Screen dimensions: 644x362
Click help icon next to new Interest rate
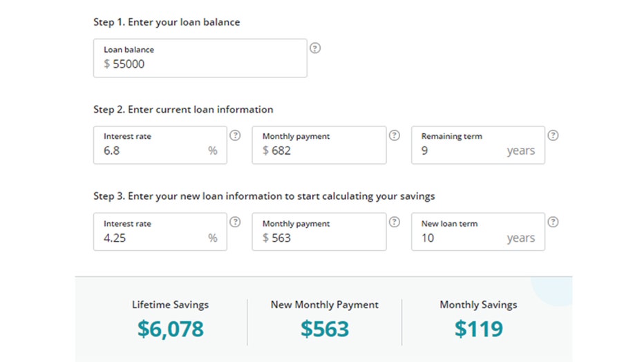pos(235,222)
